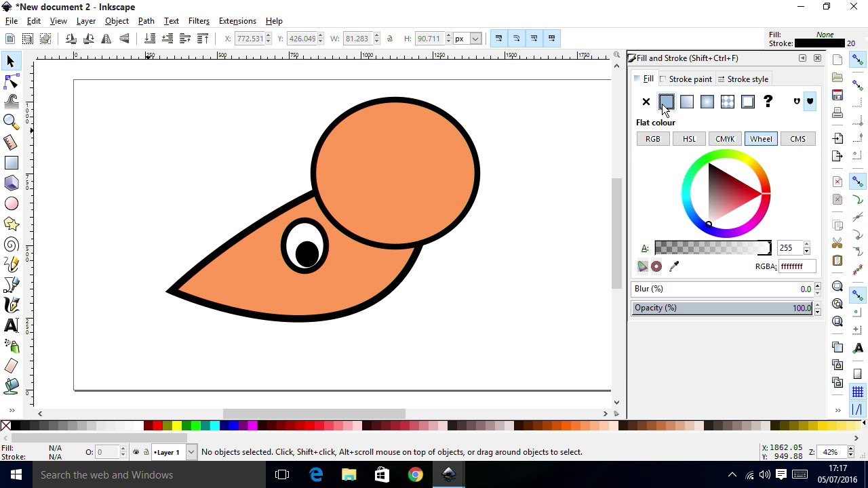Activate the Text tool
This screenshot has height=488, width=868.
click(x=11, y=325)
